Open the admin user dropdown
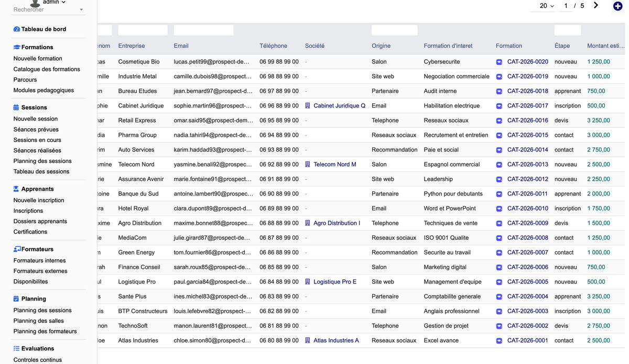629x364 pixels. tap(54, 2)
